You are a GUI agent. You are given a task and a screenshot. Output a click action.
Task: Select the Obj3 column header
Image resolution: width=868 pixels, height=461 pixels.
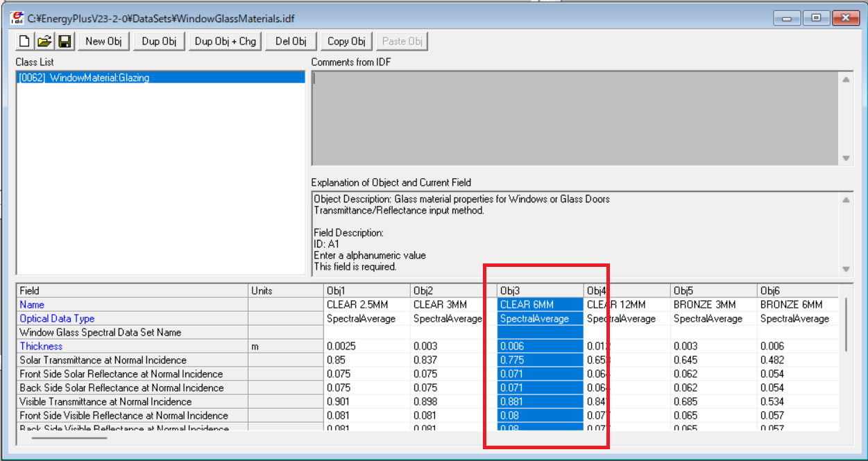click(541, 290)
